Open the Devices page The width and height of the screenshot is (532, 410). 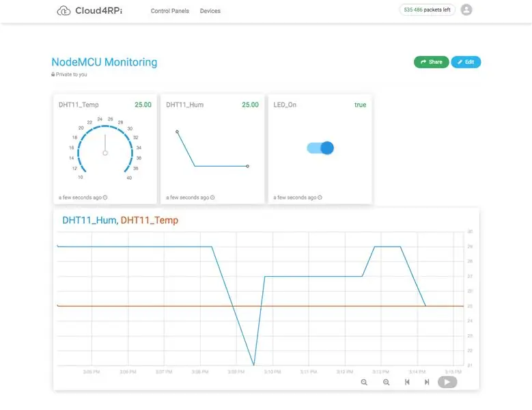coord(210,11)
